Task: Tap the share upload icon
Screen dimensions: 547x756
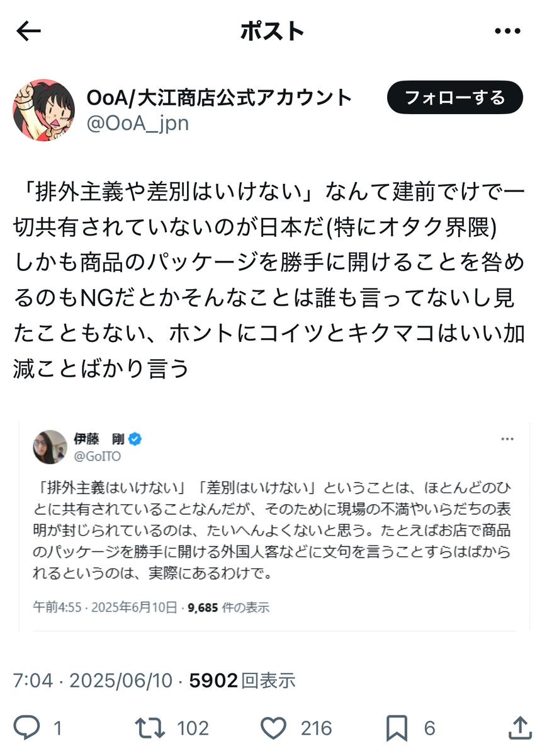Action: coord(520,728)
